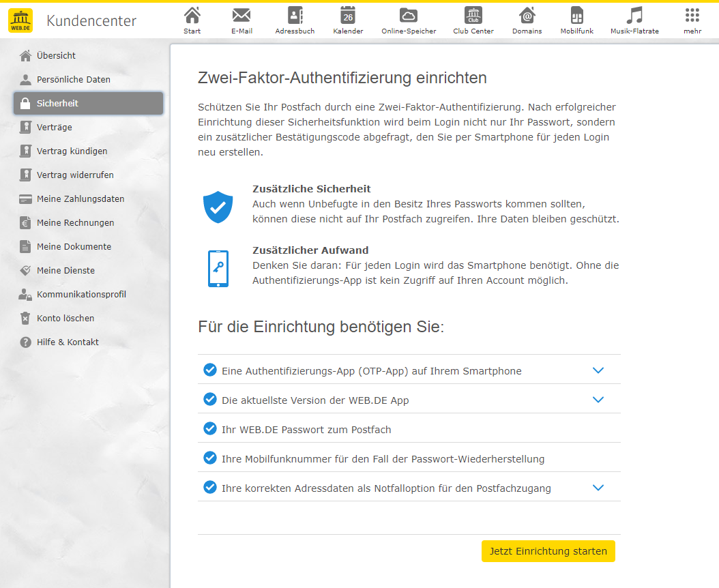Open the Club Center icon
Viewport: 719px width, 588px height.
473,16
